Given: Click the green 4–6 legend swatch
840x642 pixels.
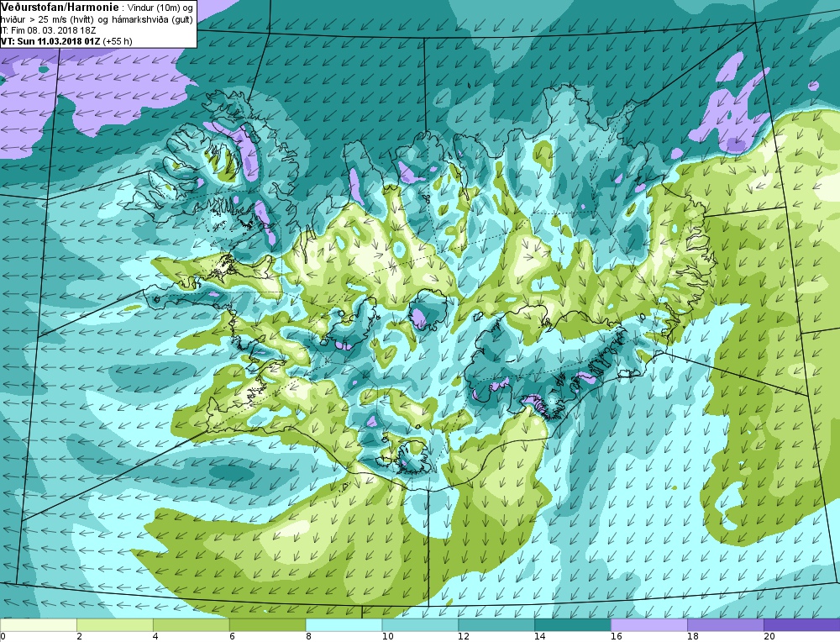Looking at the screenshot, I should coord(192,625).
